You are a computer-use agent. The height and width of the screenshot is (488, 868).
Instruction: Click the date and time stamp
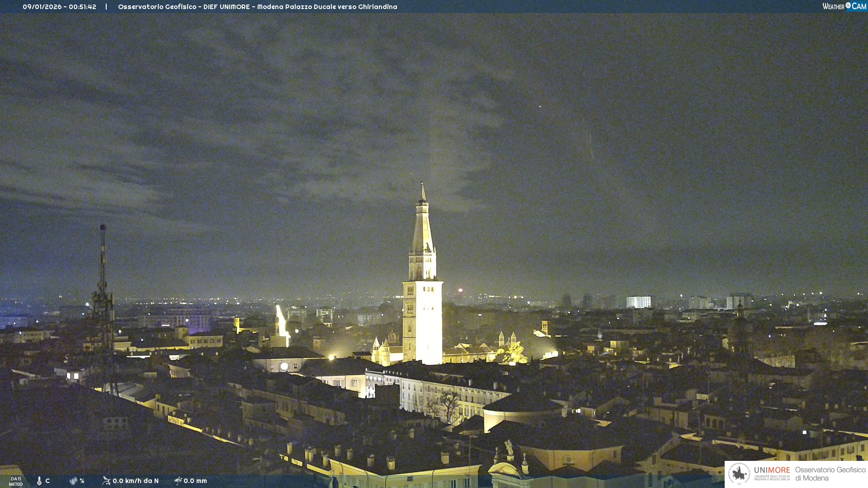(59, 7)
